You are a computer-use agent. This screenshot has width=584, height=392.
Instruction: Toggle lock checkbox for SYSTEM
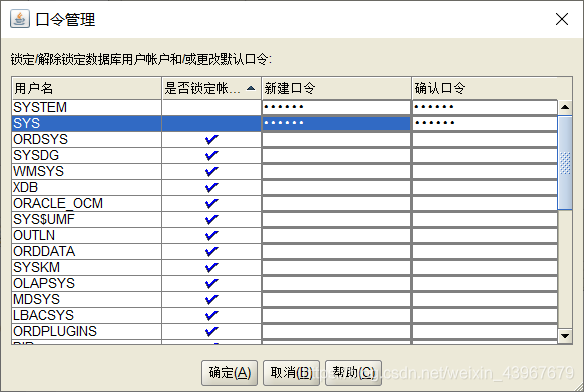pyautogui.click(x=212, y=107)
